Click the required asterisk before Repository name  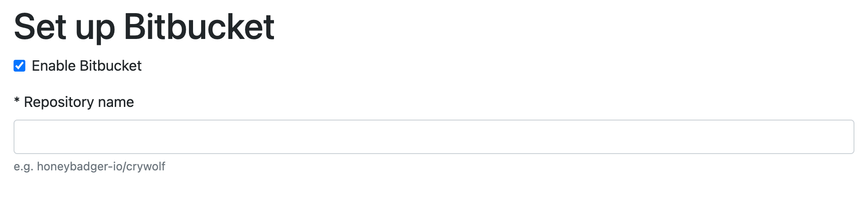point(17,101)
